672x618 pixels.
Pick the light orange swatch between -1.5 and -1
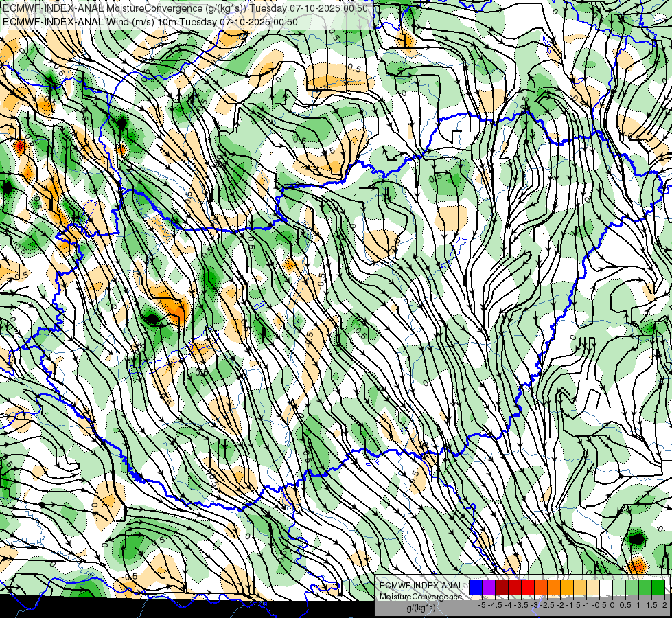point(580,587)
